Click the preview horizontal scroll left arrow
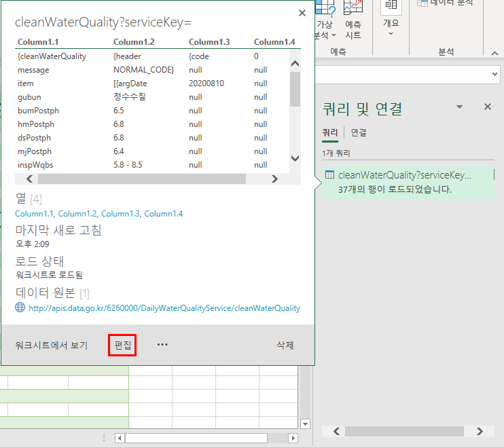Screen dimensions: 504x448 pyautogui.click(x=29, y=179)
